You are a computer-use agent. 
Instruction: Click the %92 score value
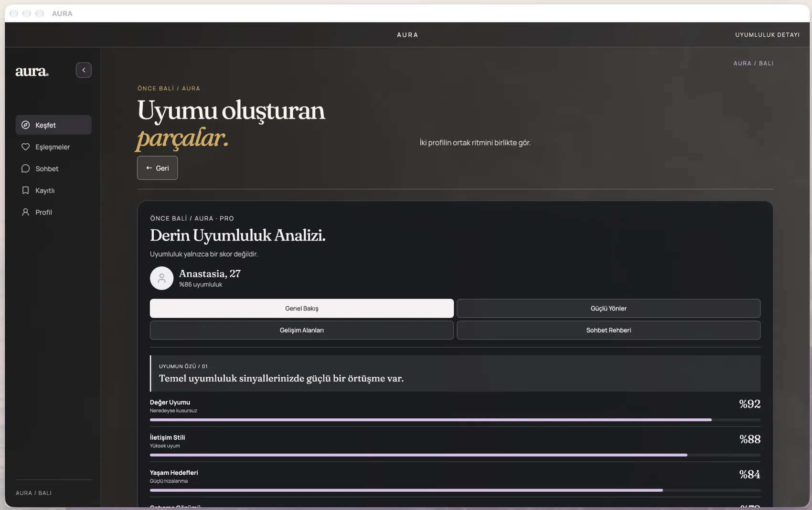click(x=749, y=404)
